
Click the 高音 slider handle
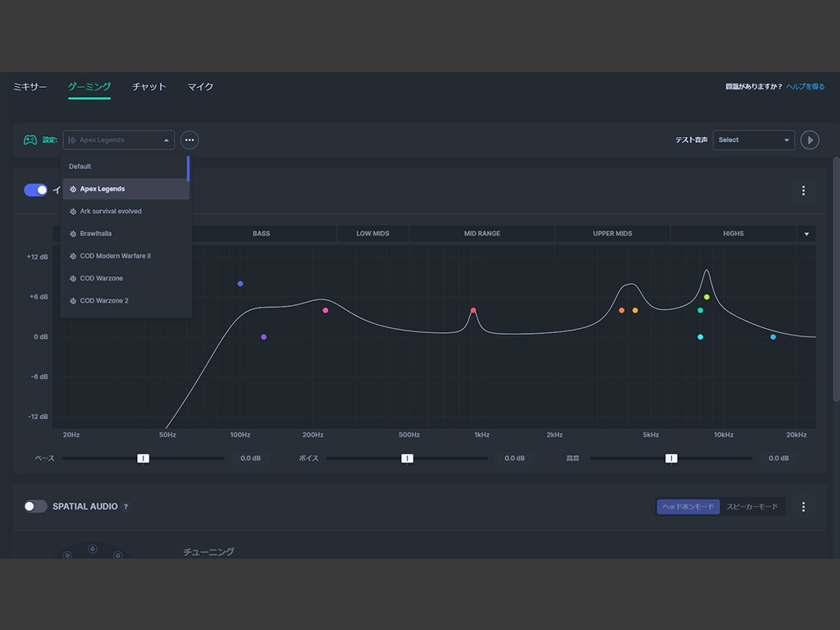click(671, 459)
